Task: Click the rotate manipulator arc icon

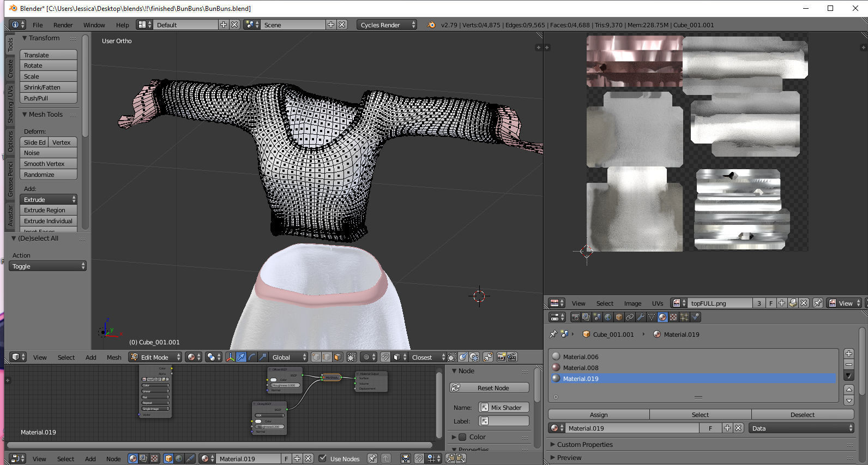Action: 252,357
